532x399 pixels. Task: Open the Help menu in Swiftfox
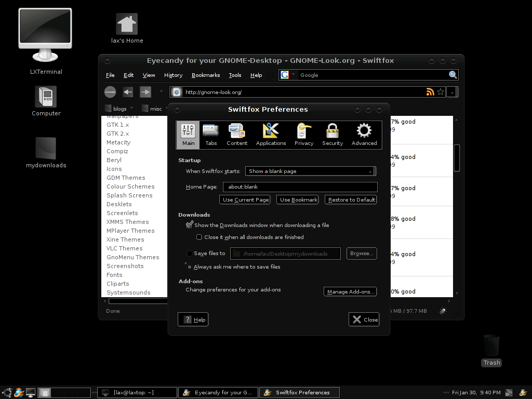[x=256, y=75]
